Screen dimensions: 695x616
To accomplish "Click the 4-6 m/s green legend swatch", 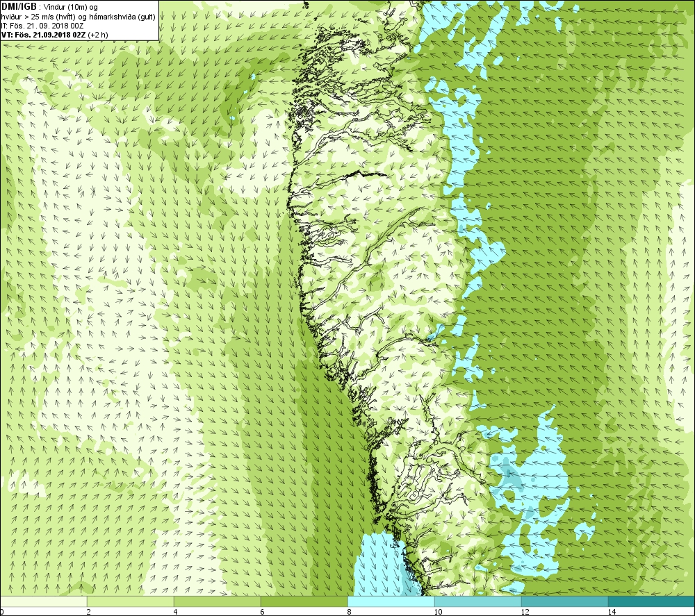I will 217,601.
